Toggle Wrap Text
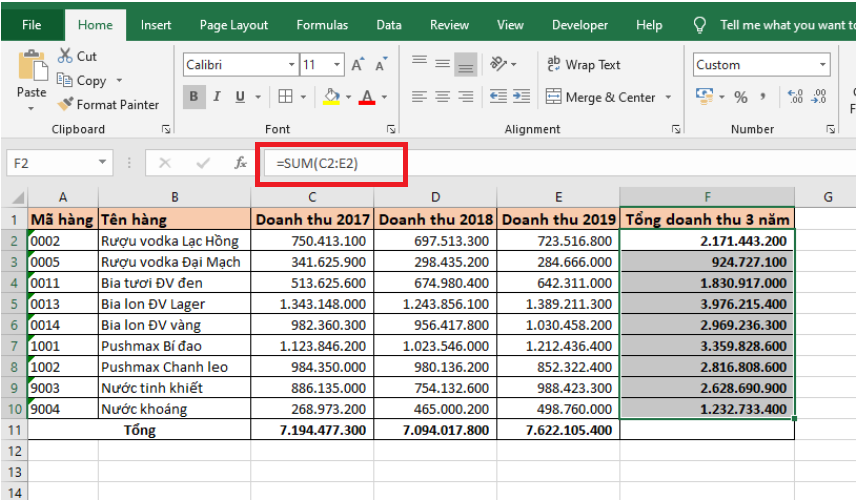The height and width of the screenshot is (500, 858). [583, 65]
